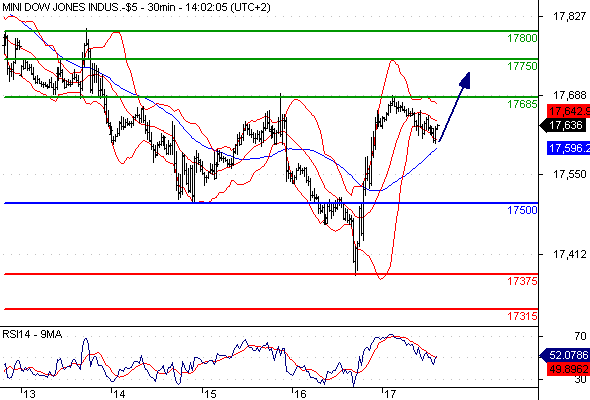This screenshot has width=590, height=400.
Task: Select date marker 16 on time axis
Action: [x=300, y=394]
